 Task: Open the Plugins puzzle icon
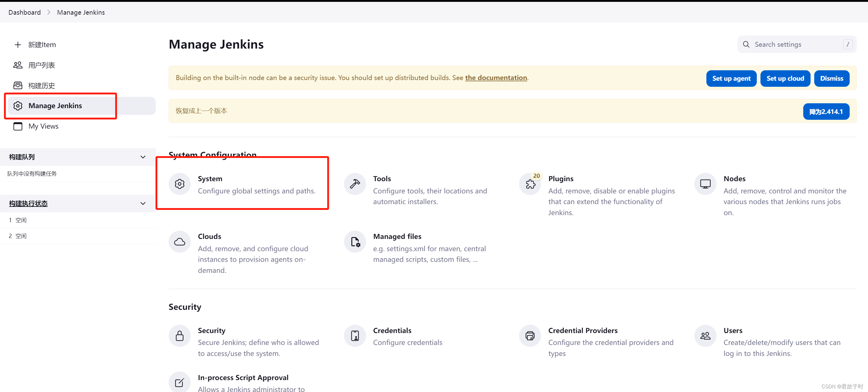pos(530,184)
